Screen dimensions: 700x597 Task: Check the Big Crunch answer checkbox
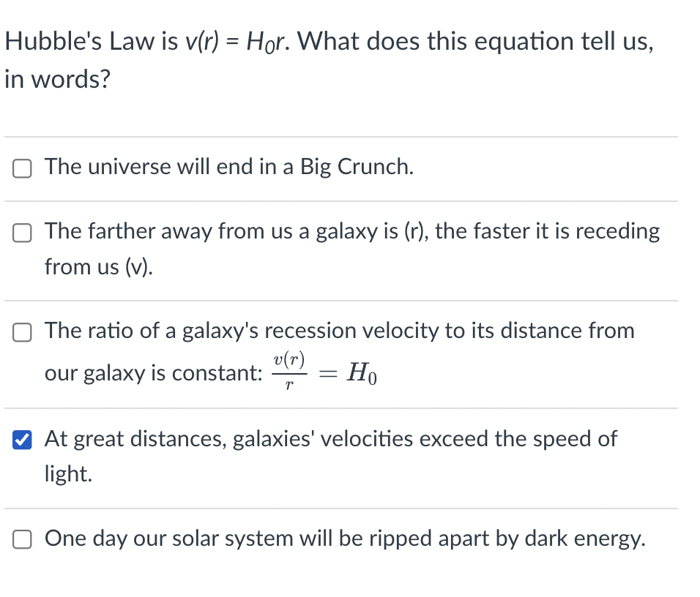[x=22, y=168]
